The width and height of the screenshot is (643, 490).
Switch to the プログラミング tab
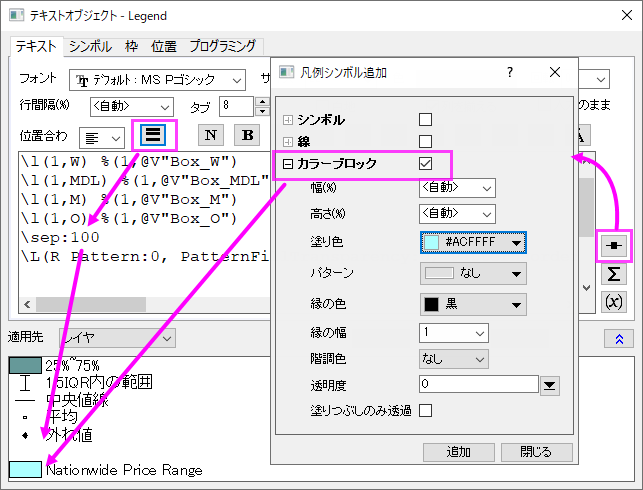tap(223, 46)
